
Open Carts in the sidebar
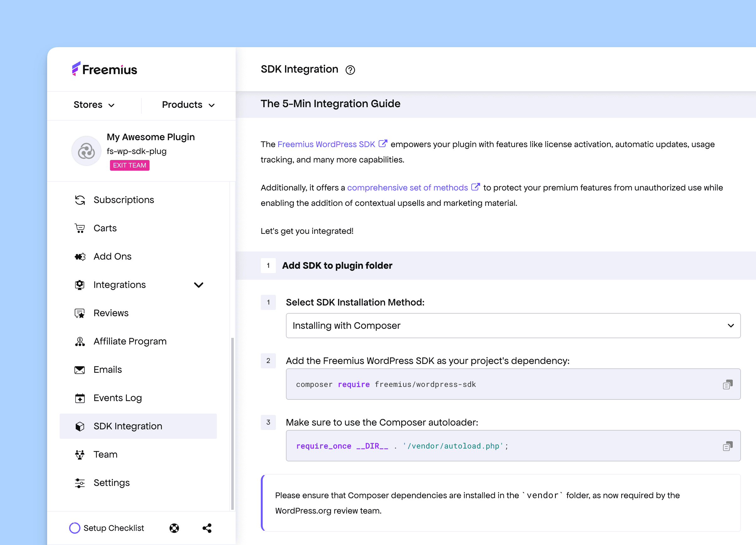click(x=138, y=228)
